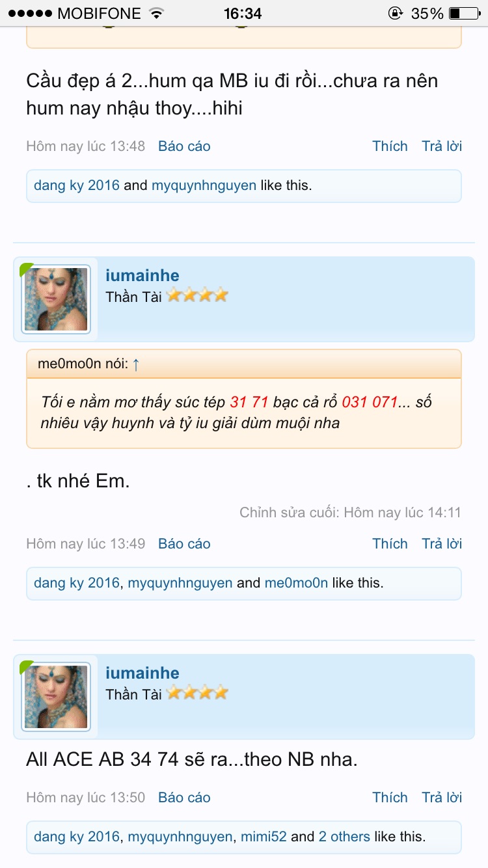This screenshot has height=868, width=488.
Task: Tap 'Trả lời' on the 13:49 post
Action: pos(442,544)
